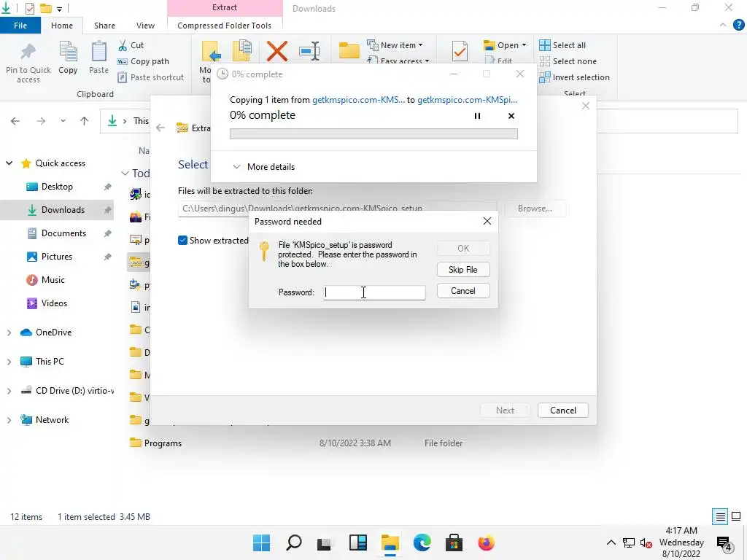Open the Windows Start button
Image resolution: width=747 pixels, height=560 pixels.
262,542
